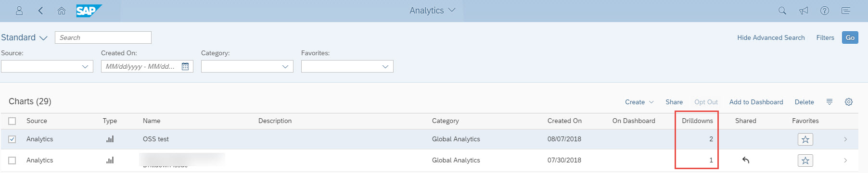Open the Analytics title dropdown
The image size is (868, 173).
[432, 11]
